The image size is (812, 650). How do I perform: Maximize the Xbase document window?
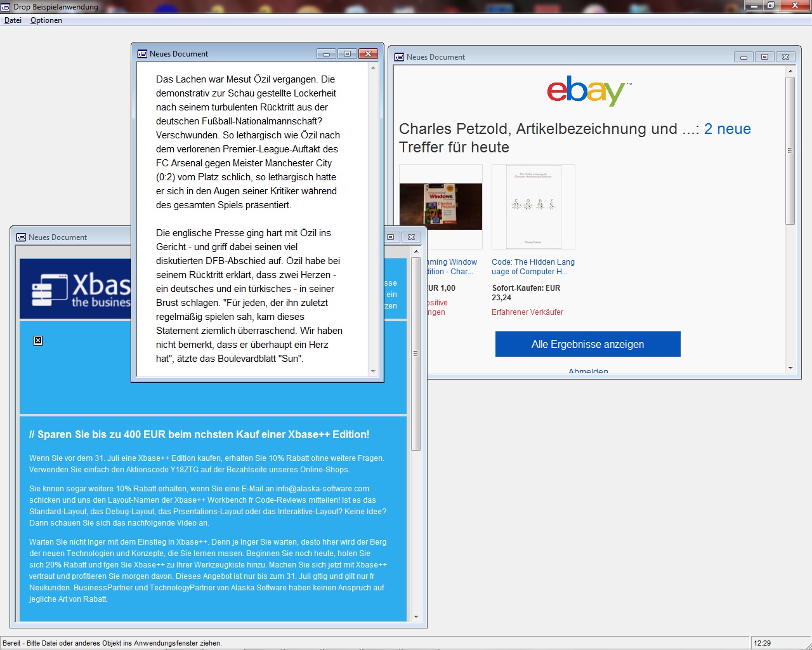tap(391, 237)
